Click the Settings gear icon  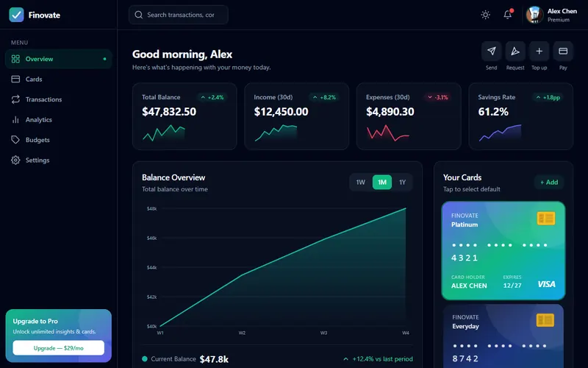[x=15, y=160]
